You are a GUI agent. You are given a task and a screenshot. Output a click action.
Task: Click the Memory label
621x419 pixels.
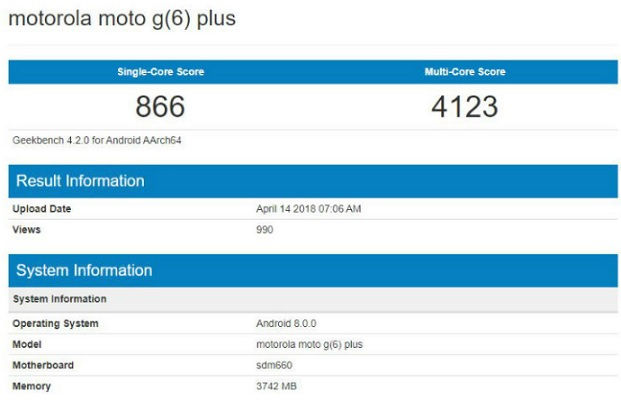tap(32, 386)
